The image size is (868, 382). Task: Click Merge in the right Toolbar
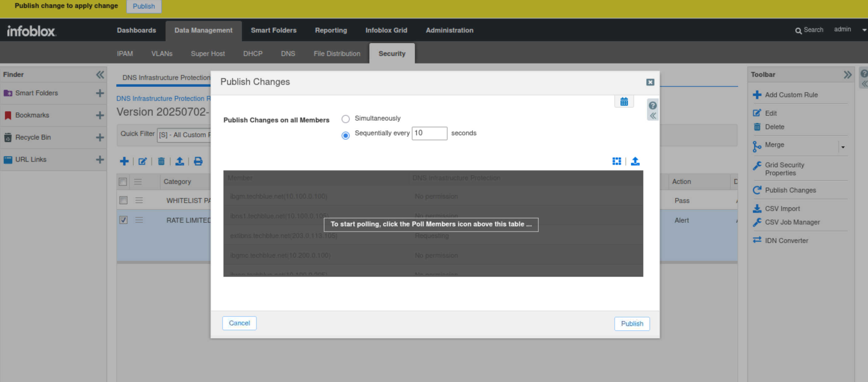point(774,145)
